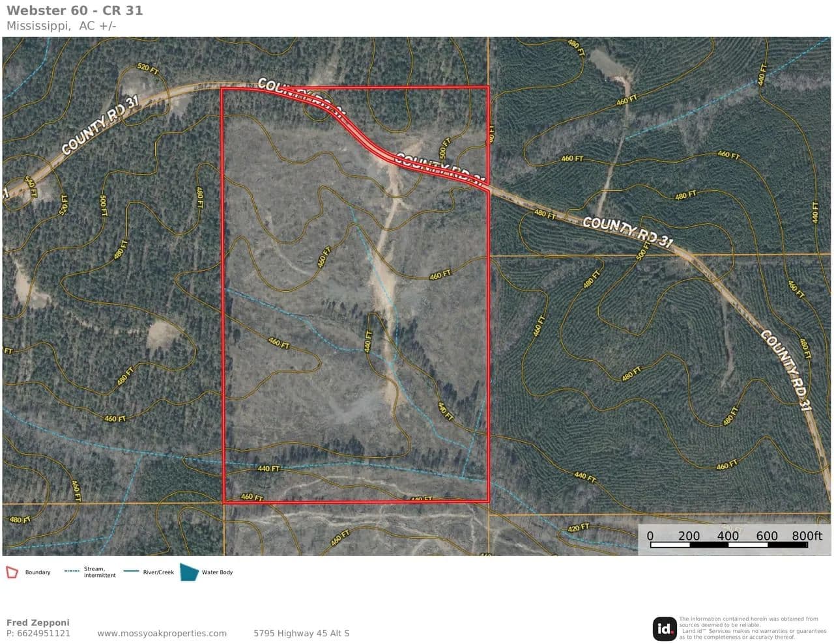Screen dimensions: 834x644
Task: Click the 'Webster 60 - CR 31' title
Action: click(x=74, y=10)
